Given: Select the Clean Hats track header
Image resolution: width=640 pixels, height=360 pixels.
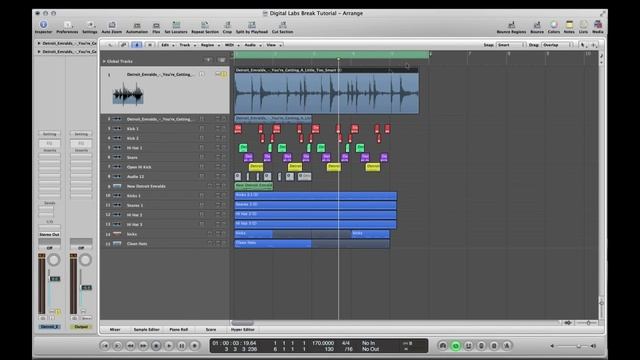Looking at the screenshot, I should pos(165,244).
